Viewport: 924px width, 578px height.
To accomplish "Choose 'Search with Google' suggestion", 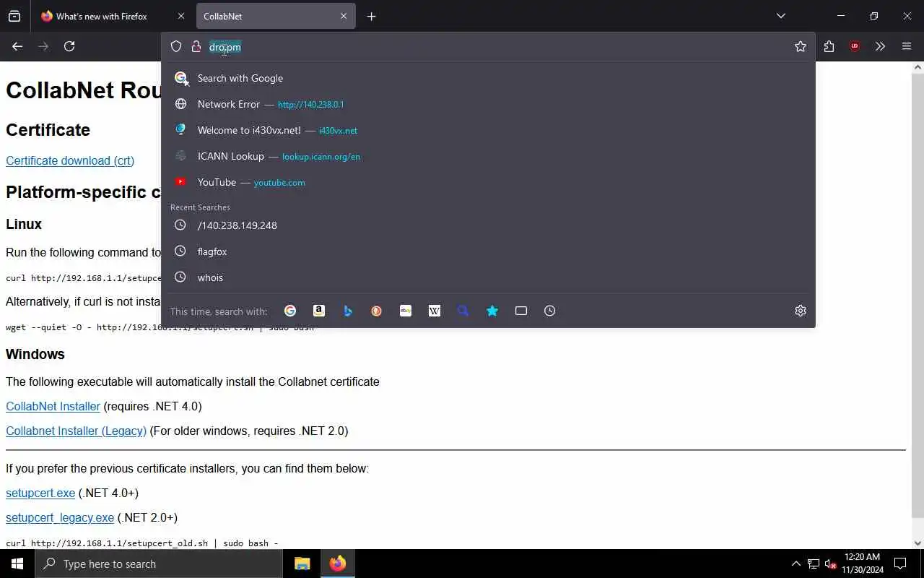I will tap(488, 78).
